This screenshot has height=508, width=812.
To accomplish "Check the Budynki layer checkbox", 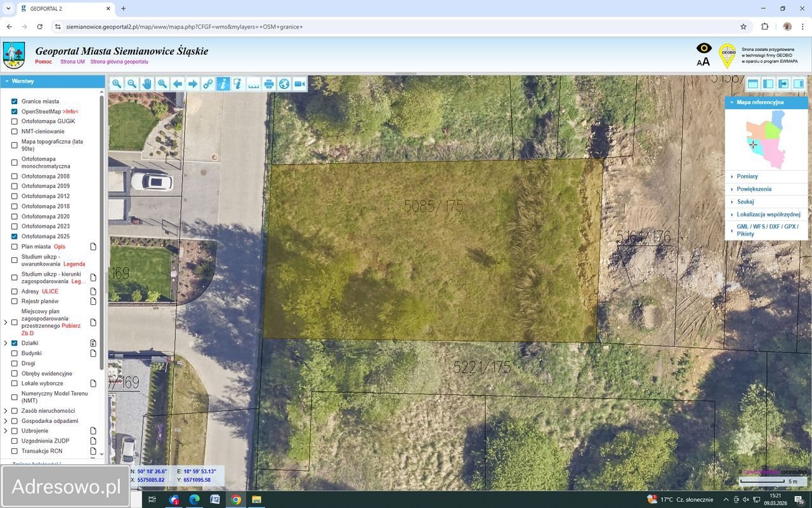I will (15, 354).
